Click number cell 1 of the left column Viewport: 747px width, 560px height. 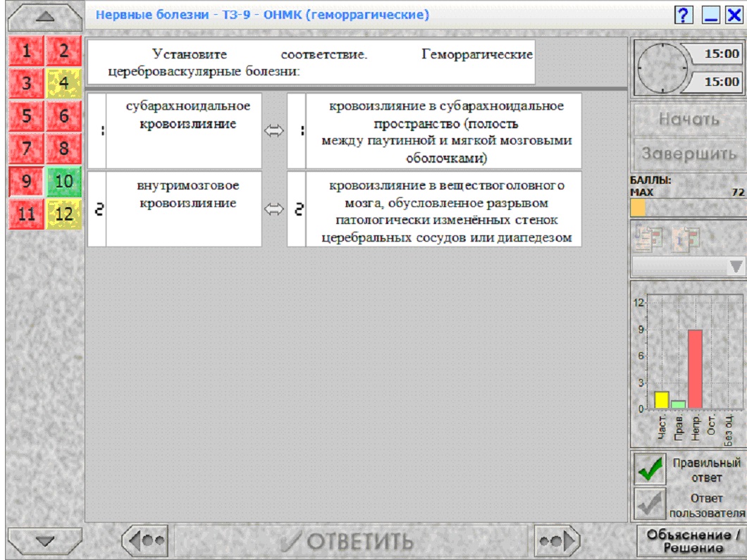(97, 131)
